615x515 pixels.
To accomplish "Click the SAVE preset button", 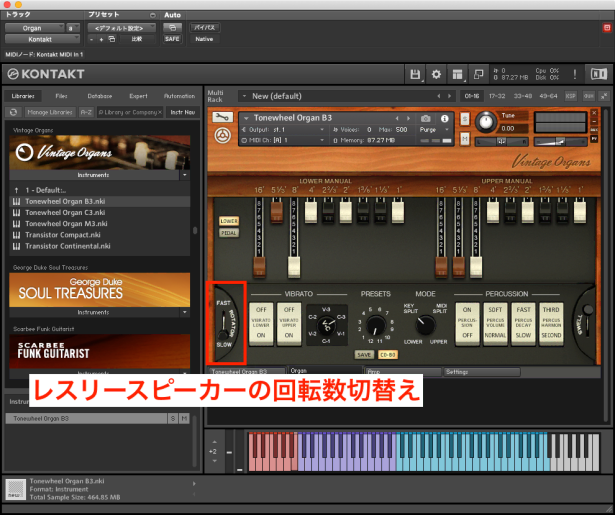I will pyautogui.click(x=364, y=355).
